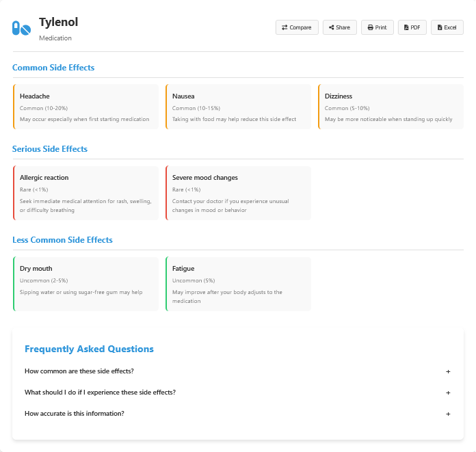Click the Excel file icon
The height and width of the screenshot is (452, 476).
(x=440, y=28)
